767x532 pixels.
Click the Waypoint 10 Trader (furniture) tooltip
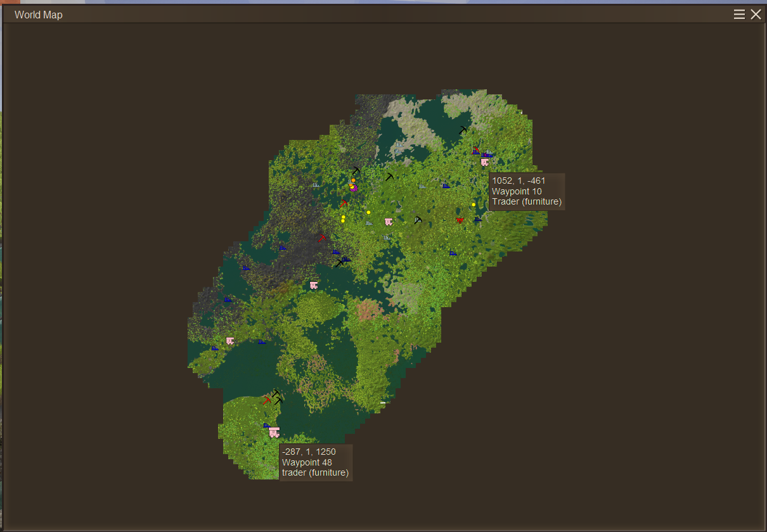coord(526,191)
